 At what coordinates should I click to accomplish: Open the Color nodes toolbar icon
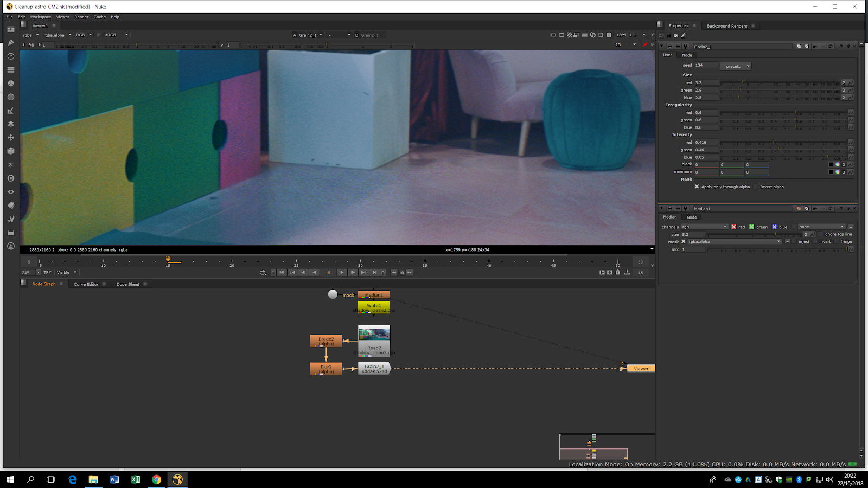(x=10, y=84)
